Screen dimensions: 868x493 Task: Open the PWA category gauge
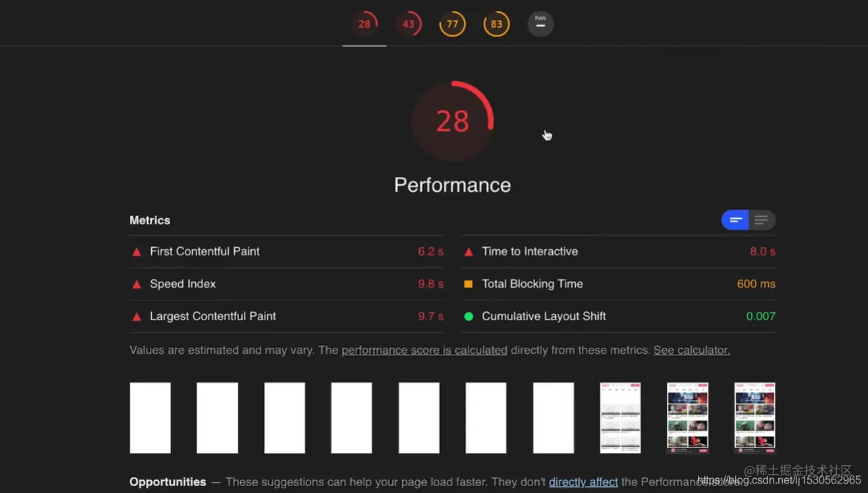point(541,24)
